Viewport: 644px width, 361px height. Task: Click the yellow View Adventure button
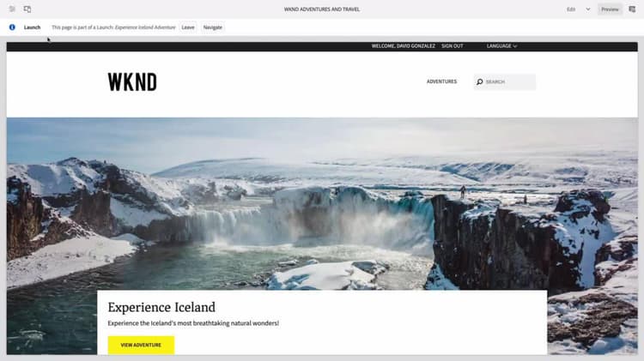click(141, 345)
